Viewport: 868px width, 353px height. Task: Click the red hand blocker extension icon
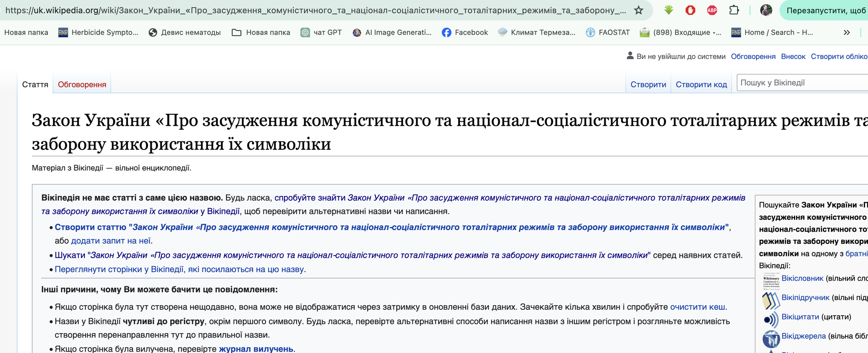tap(690, 10)
